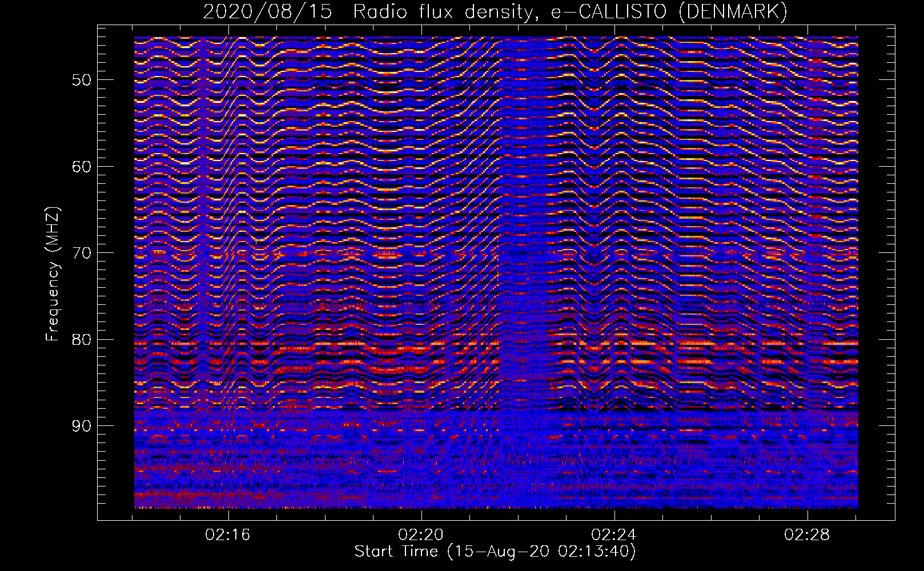Viewport: 924px width, 571px height.
Task: Click the 02:16 time tick label
Action: (x=228, y=535)
